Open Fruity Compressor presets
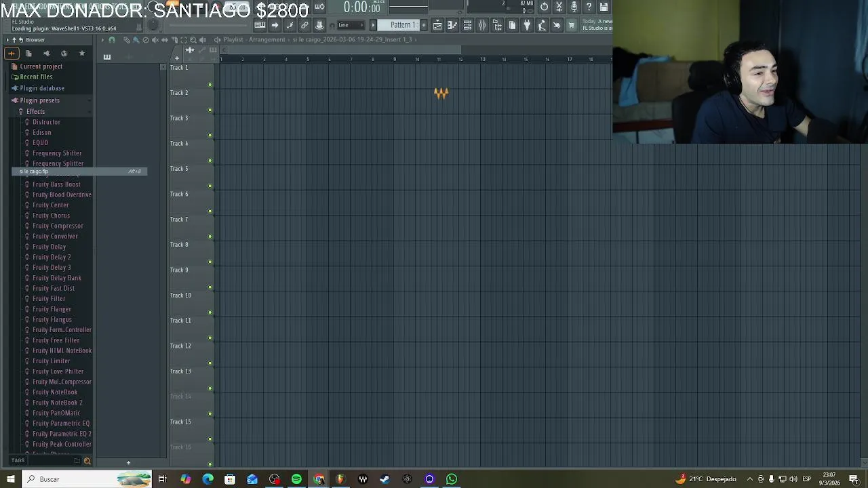 58,226
